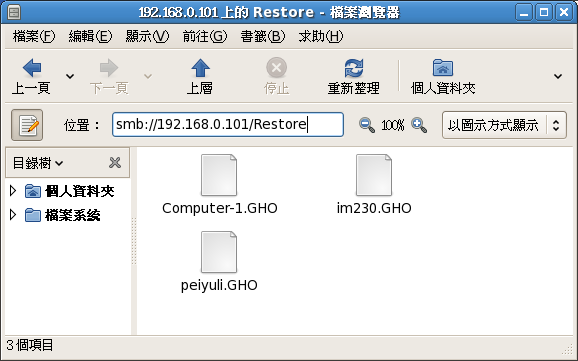The height and width of the screenshot is (361, 578).
Task: Expand the 檔案系統 tree node
Action: click(x=13, y=215)
